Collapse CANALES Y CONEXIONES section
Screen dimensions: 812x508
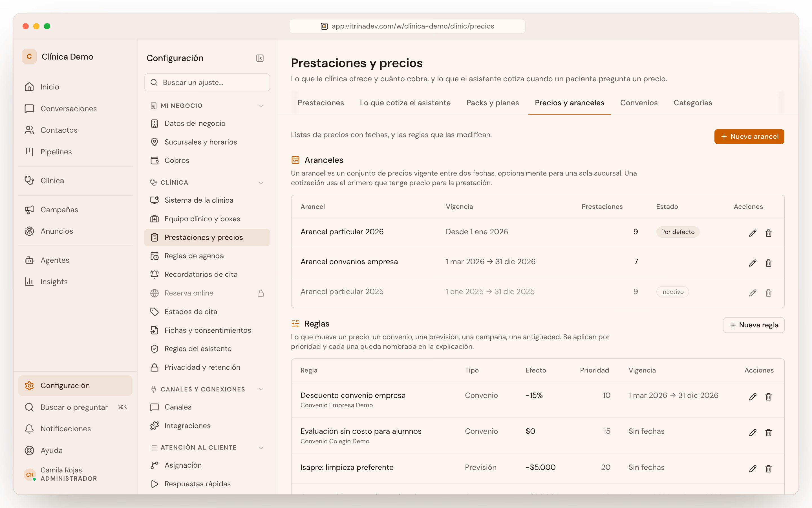[207, 389]
